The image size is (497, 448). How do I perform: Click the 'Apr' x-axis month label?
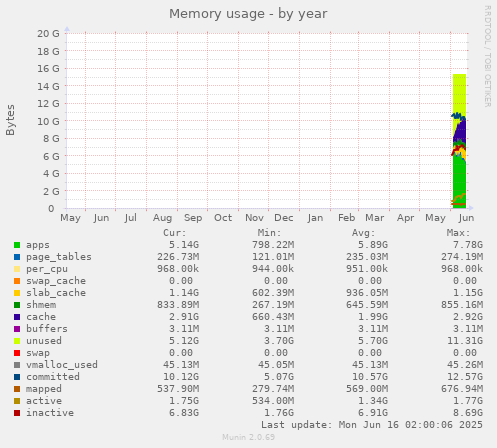(x=405, y=218)
